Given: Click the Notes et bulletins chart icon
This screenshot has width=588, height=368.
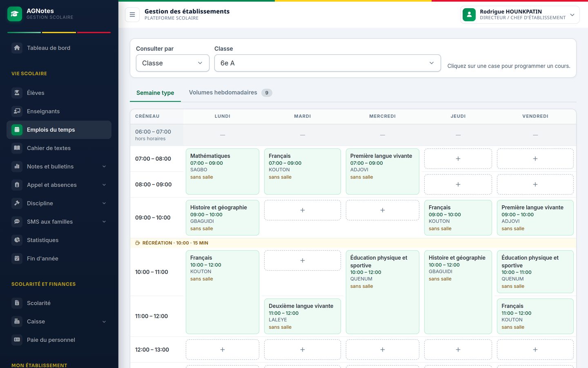Looking at the screenshot, I should [x=17, y=166].
